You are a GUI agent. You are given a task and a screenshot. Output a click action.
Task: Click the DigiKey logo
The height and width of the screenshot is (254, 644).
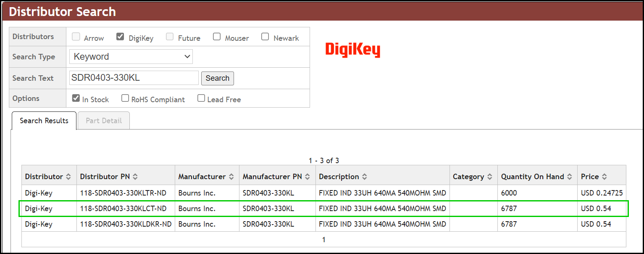pyautogui.click(x=353, y=50)
